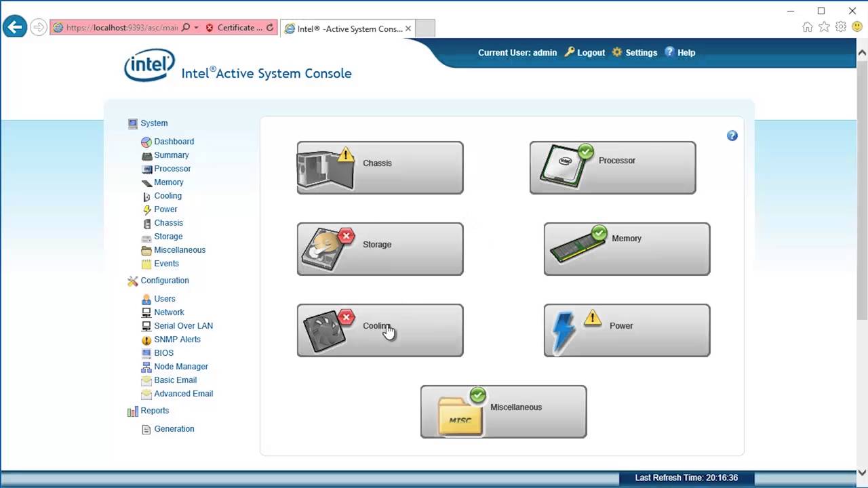
Task: Open the Dashboard link in sidebar
Action: tap(174, 142)
